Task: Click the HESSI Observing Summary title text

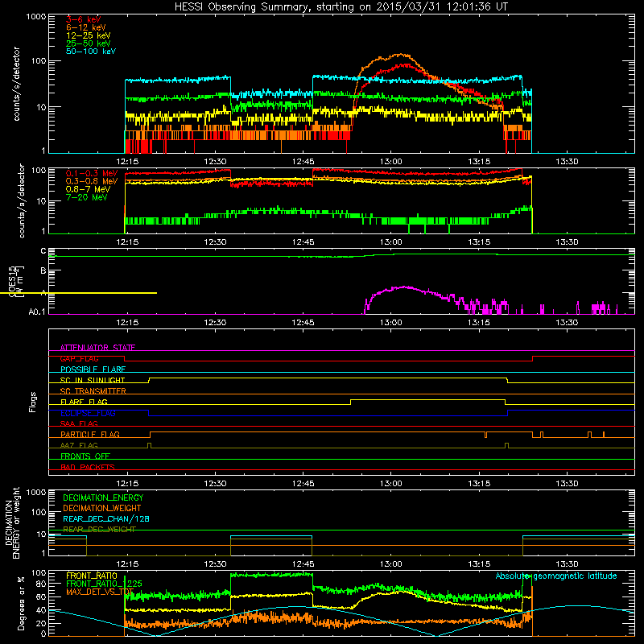Action: click(341, 7)
